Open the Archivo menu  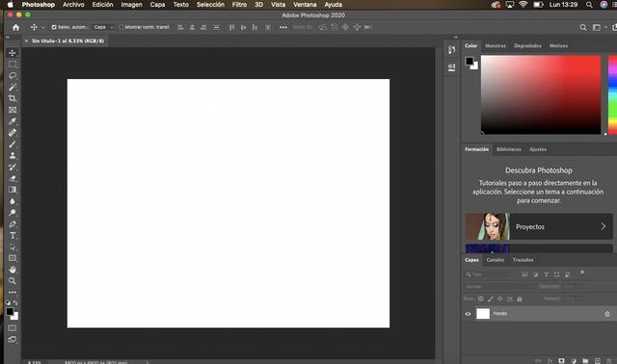73,4
